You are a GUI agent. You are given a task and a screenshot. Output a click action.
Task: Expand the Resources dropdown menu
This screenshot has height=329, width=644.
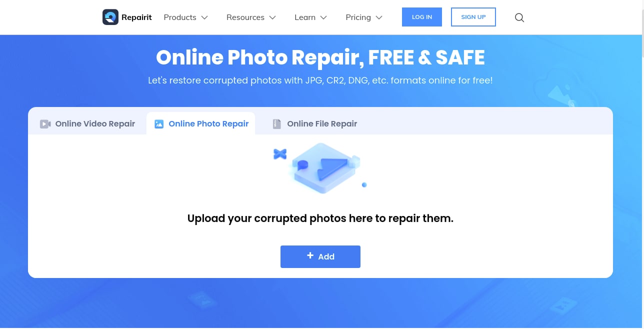[x=251, y=17]
